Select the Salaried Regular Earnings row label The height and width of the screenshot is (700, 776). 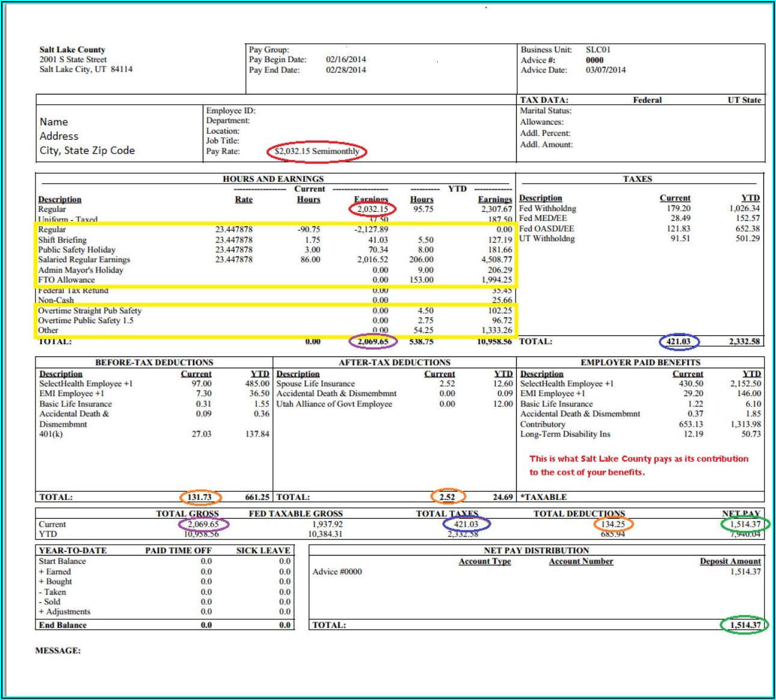(x=84, y=259)
